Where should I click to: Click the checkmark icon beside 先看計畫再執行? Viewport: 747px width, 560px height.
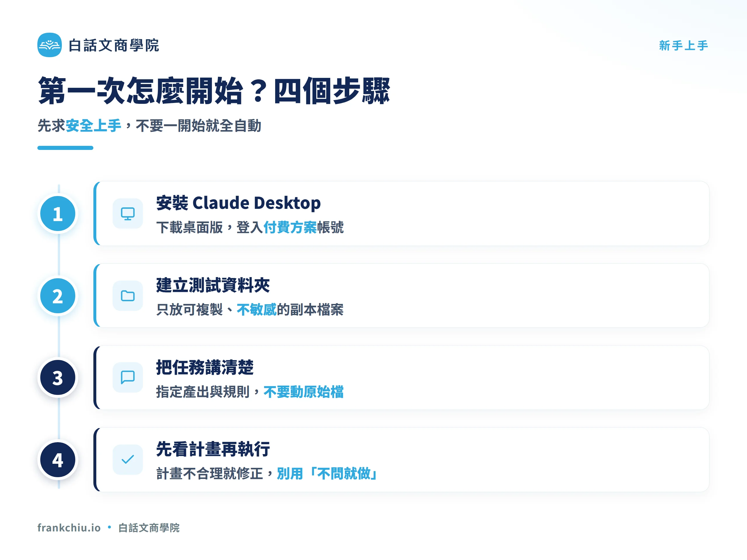(128, 459)
